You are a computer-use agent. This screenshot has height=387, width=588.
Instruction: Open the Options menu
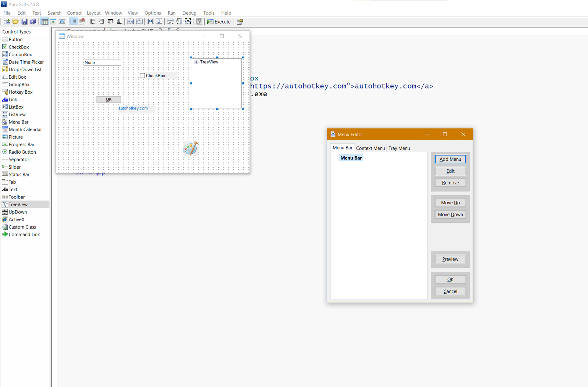coord(153,13)
